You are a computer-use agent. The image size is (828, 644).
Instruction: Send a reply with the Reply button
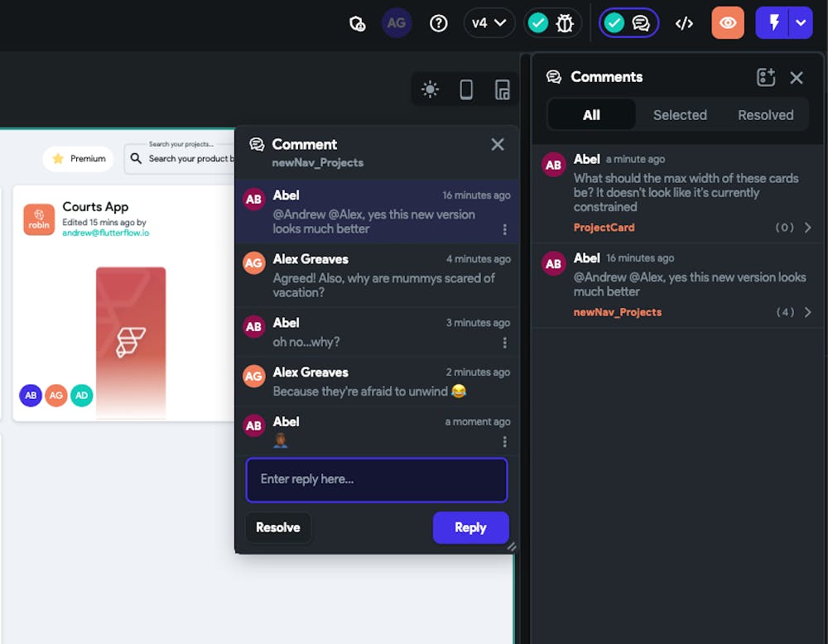pos(470,527)
